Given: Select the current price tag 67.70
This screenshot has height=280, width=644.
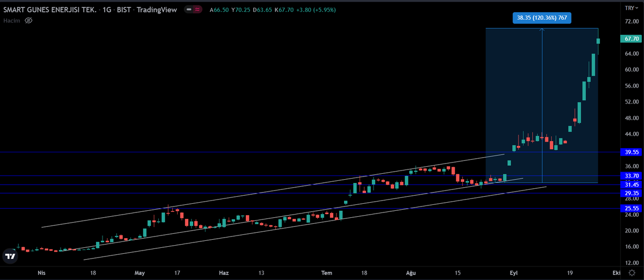Looking at the screenshot, I should coord(630,39).
